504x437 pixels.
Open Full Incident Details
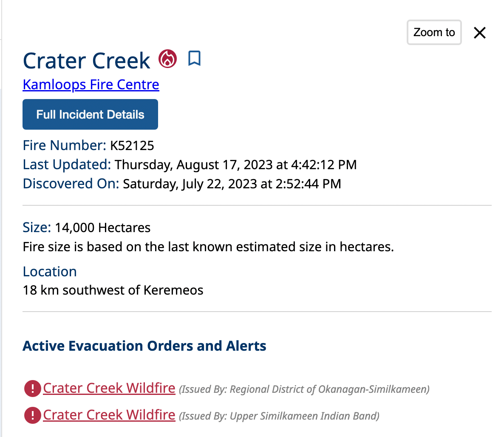click(x=90, y=114)
